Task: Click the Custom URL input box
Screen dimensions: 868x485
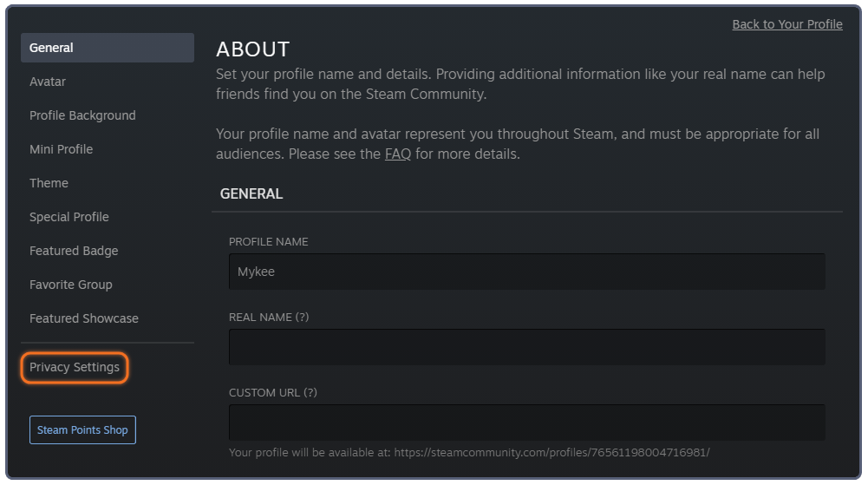Action: 527,422
